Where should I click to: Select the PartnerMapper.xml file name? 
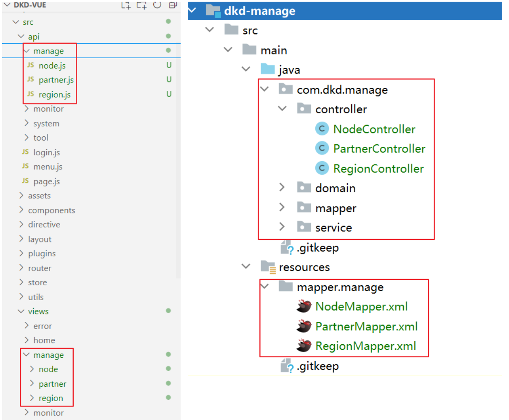(367, 326)
